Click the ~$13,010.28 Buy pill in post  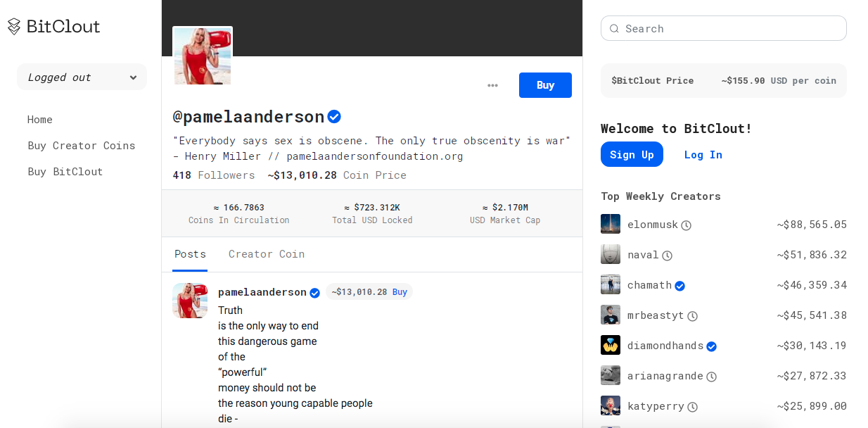click(x=369, y=292)
